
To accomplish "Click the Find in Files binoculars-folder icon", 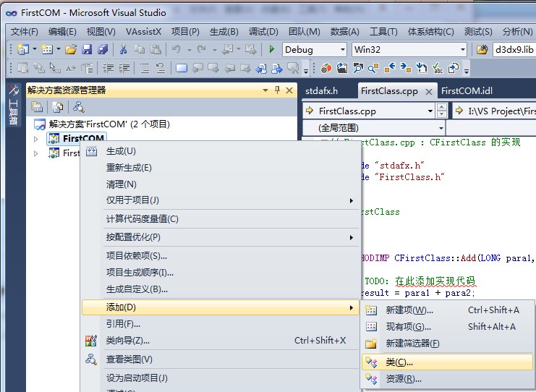I will [482, 50].
